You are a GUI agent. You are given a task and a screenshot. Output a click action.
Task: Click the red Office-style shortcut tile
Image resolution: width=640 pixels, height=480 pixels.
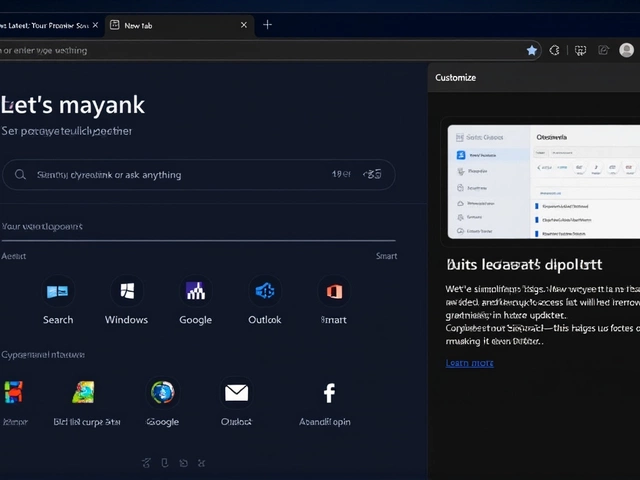[x=333, y=292]
